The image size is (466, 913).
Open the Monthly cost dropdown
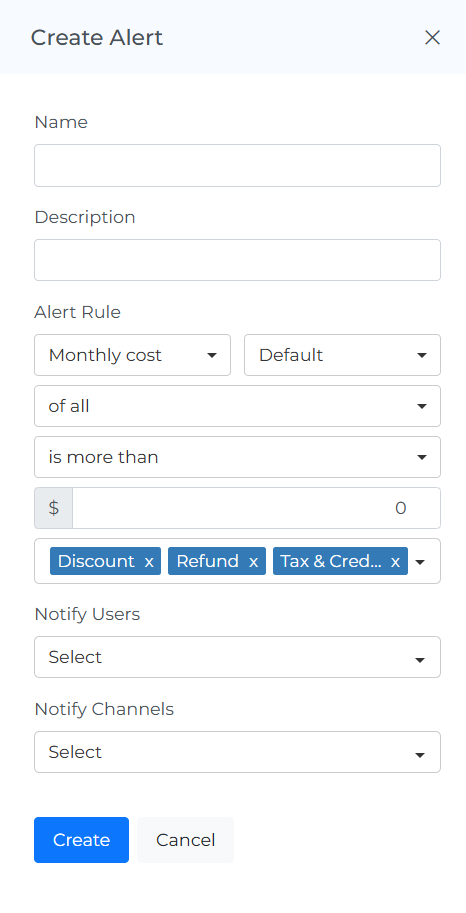(x=133, y=355)
